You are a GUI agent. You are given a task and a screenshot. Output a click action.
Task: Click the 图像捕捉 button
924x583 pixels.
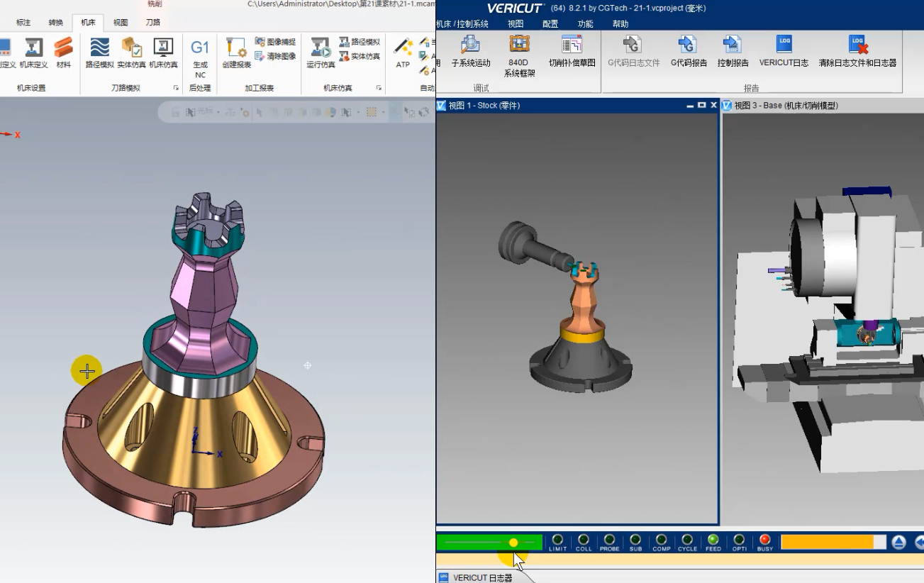[275, 42]
